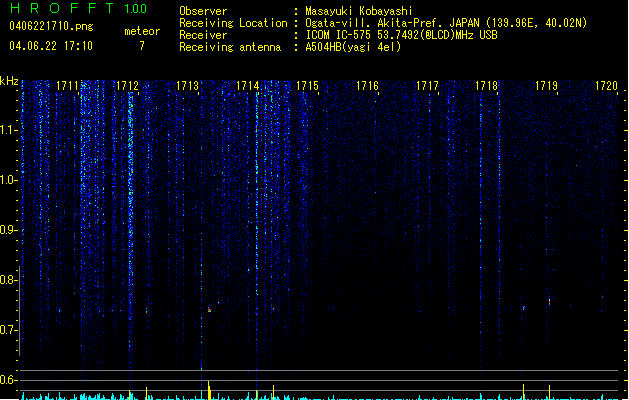Click the 0.9 kHz frequency axis label

(x=8, y=230)
